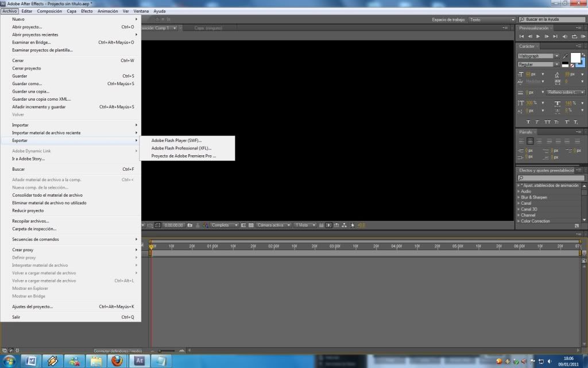Expand the Canal 3D effects category

519,209
